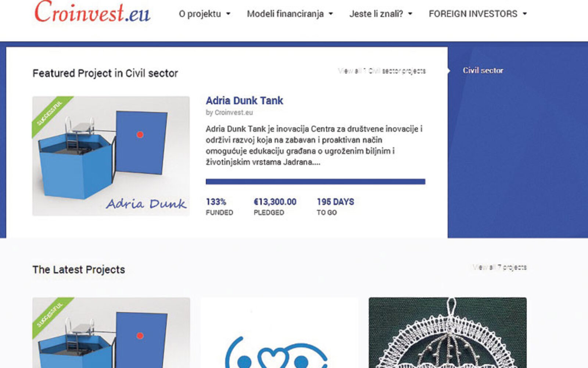Click the Croinvest.eu logo

(92, 12)
